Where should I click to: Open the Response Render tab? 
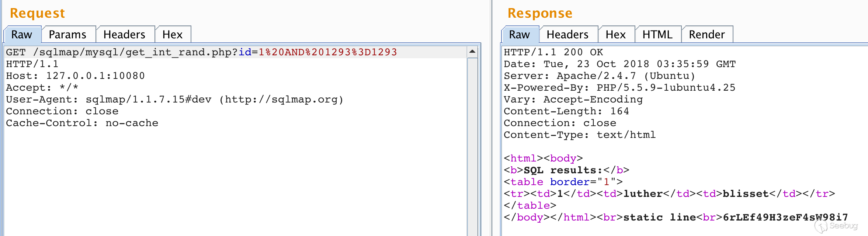707,35
